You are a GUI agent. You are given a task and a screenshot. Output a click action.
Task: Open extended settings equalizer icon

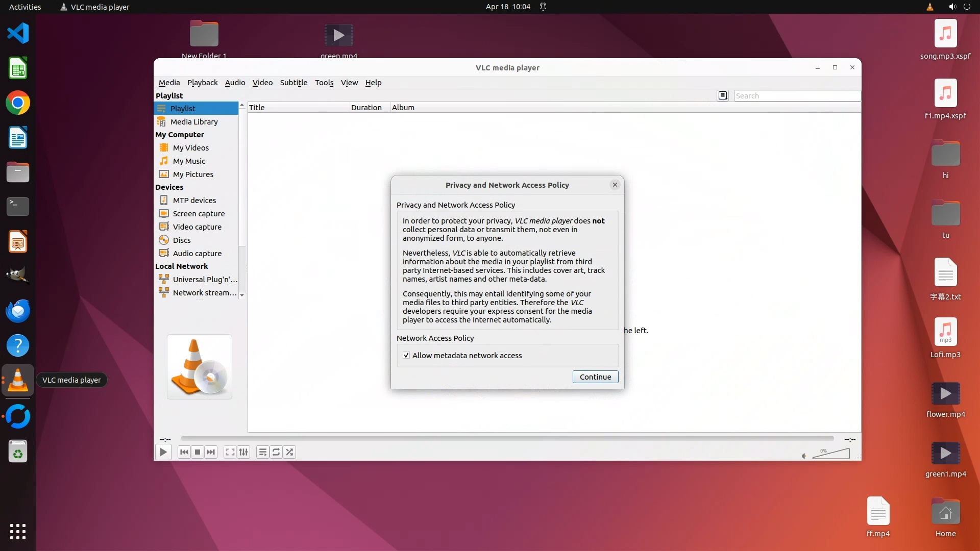(x=244, y=452)
